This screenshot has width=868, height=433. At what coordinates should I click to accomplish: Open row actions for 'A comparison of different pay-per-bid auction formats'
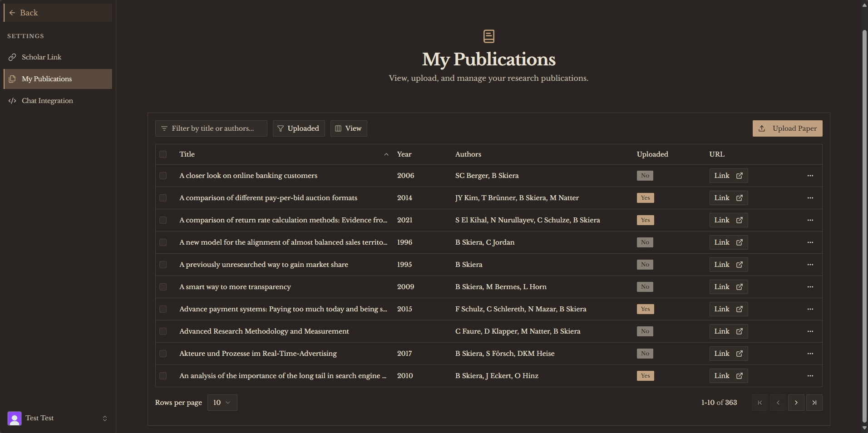pos(810,198)
